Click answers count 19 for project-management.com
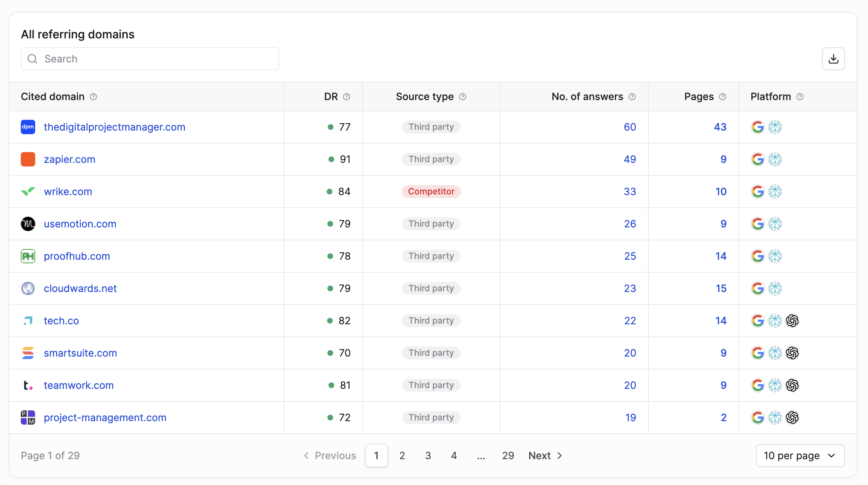 tap(630, 418)
